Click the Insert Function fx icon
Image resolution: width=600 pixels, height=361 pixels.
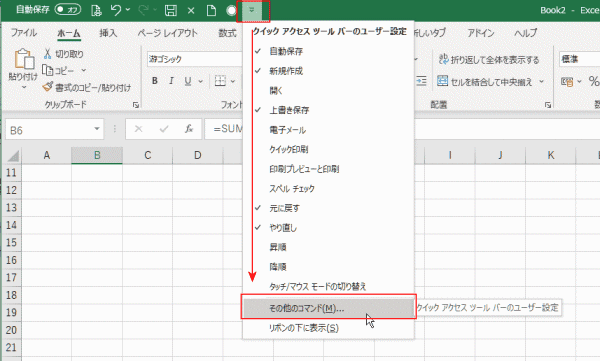click(x=189, y=129)
